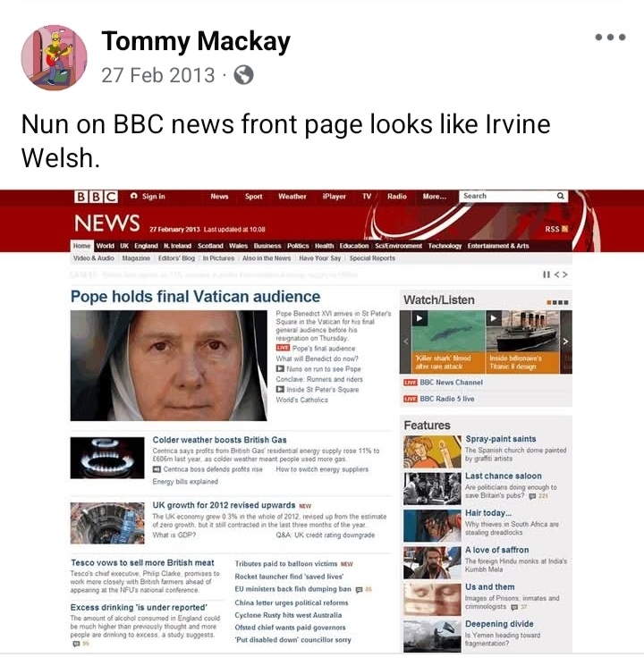Screen dimensions: 644x666
Task: Show previous Watch/Listen carousel items
Action: click(405, 341)
